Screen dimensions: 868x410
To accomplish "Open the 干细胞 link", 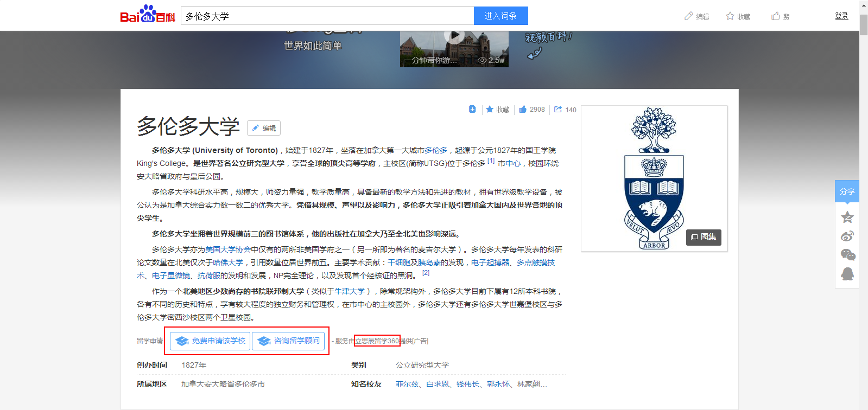I will (x=399, y=262).
